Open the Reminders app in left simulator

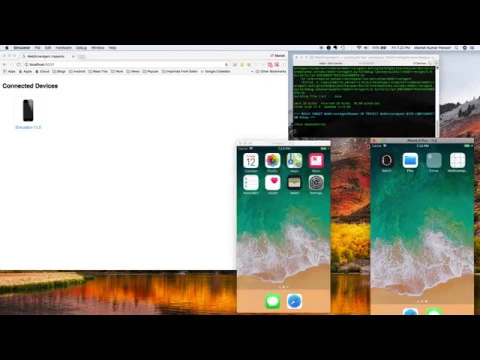point(251,183)
